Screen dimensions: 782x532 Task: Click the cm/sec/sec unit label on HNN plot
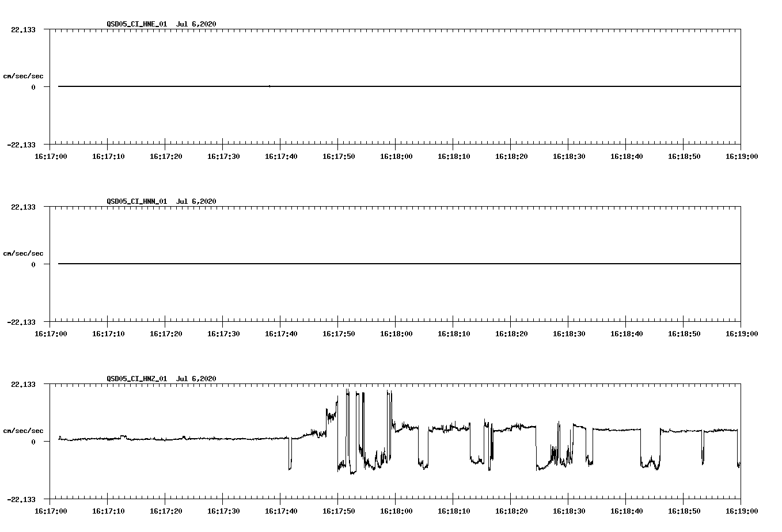(x=23, y=253)
